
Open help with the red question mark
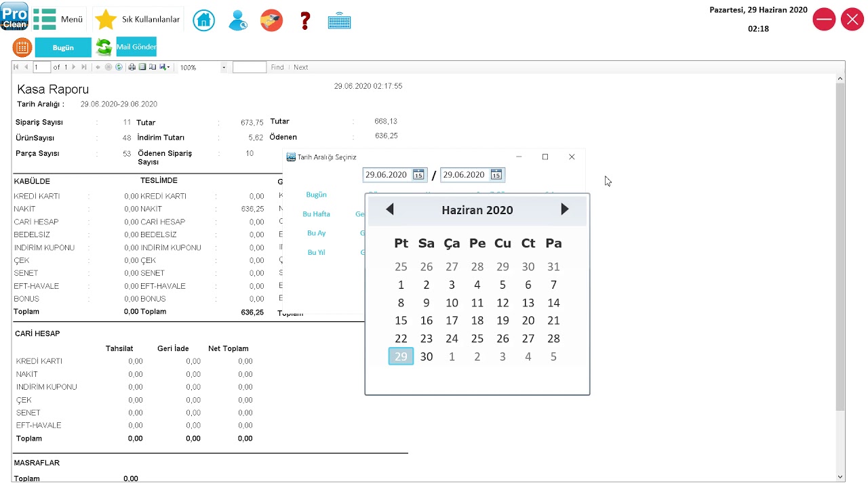click(x=305, y=20)
